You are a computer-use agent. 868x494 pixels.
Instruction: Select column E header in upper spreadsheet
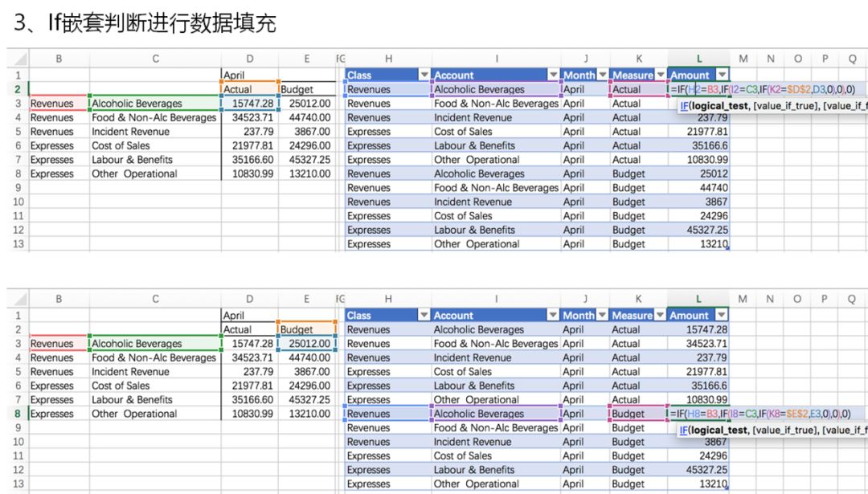pyautogui.click(x=307, y=59)
